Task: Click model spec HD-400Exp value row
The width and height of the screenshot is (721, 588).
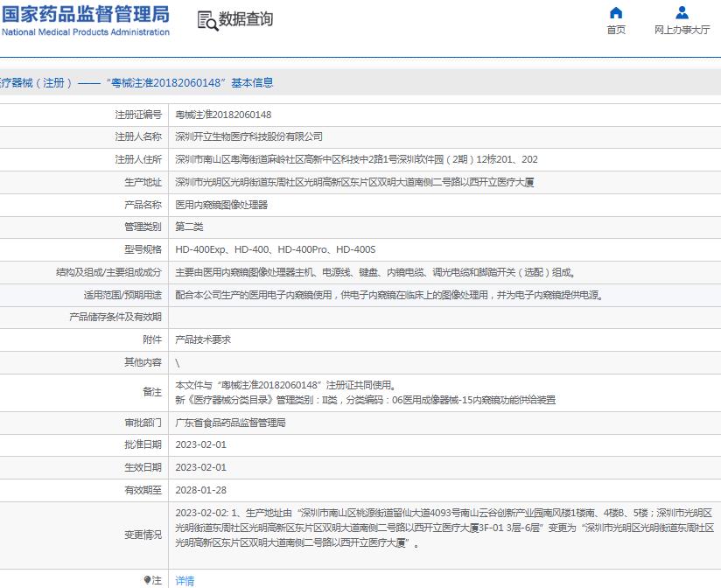Action: point(275,249)
